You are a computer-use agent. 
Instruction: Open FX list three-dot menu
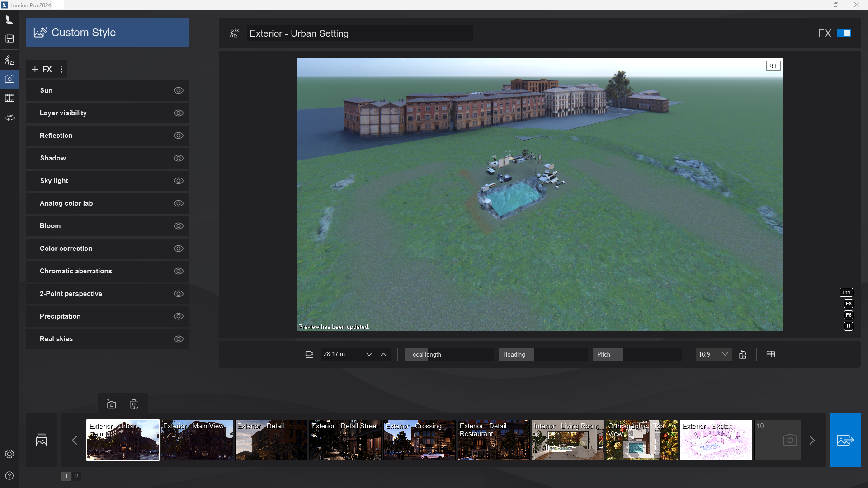point(61,69)
